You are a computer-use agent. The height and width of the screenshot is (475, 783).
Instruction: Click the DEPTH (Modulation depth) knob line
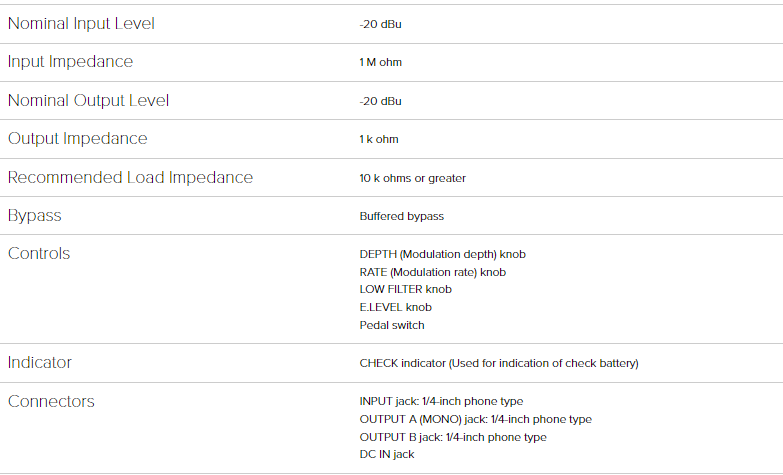click(442, 254)
